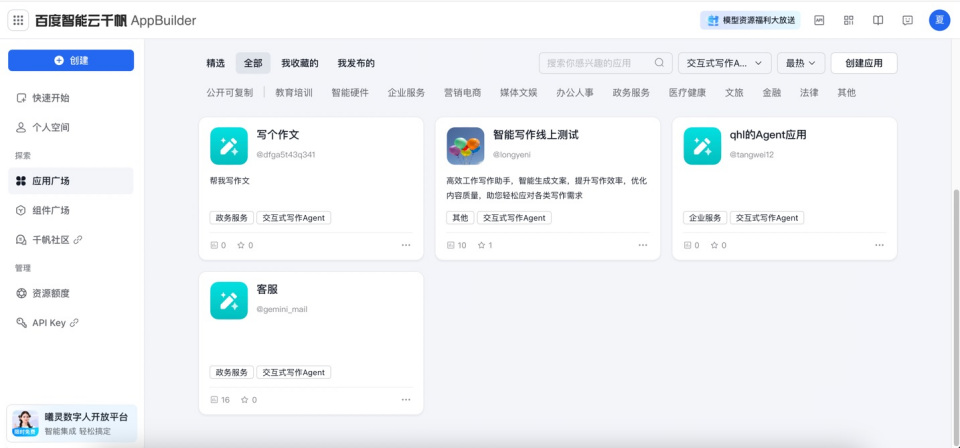The image size is (960, 448).
Task: Filter by 营销电商 category
Action: tap(463, 93)
